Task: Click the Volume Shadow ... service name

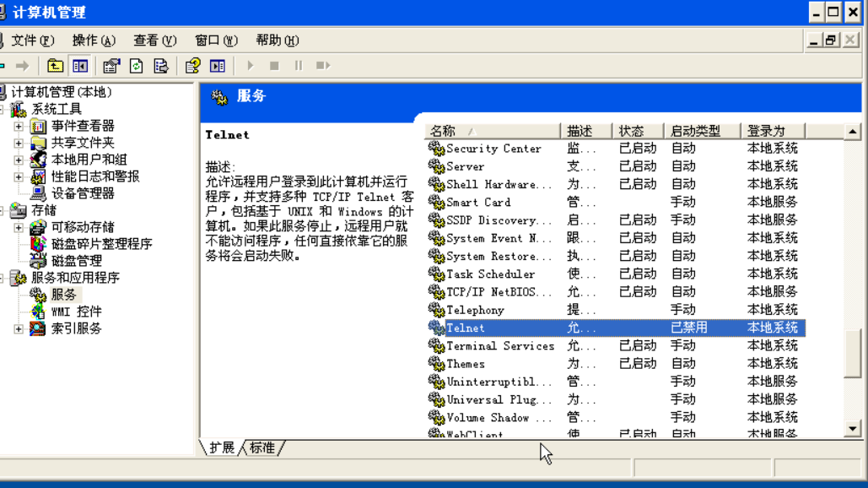Action: click(x=499, y=418)
